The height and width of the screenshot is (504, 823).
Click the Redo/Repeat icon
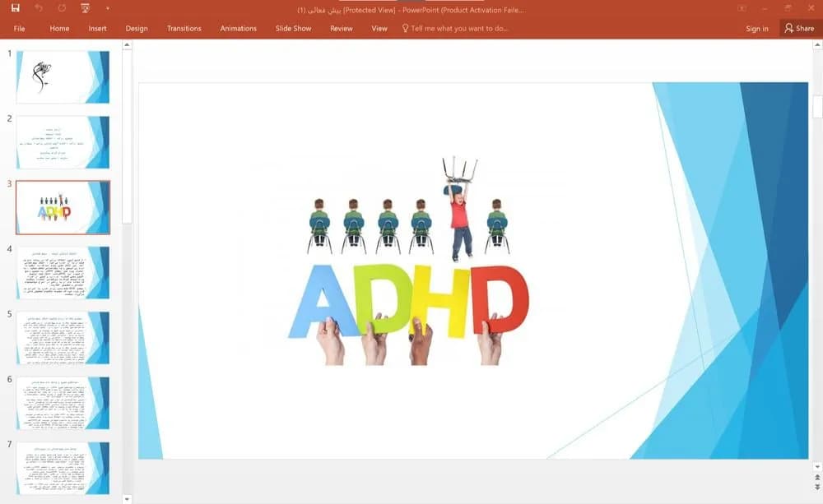pos(62,8)
